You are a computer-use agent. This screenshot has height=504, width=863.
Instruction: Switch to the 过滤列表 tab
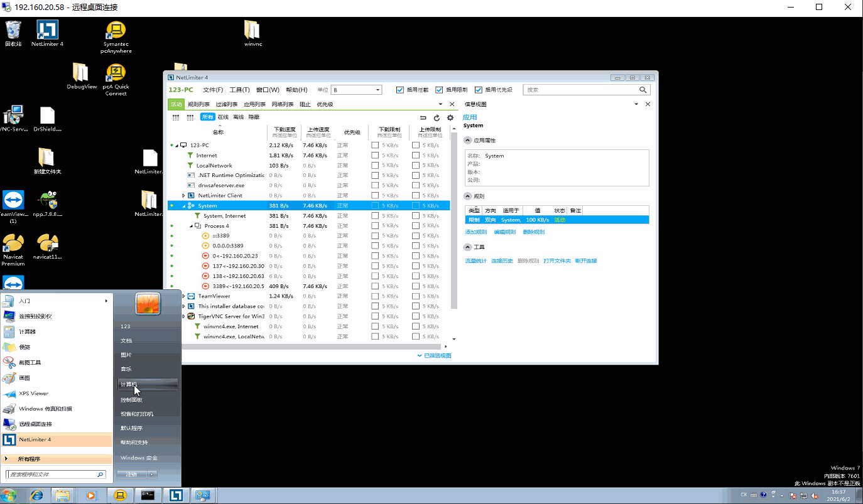tap(227, 104)
